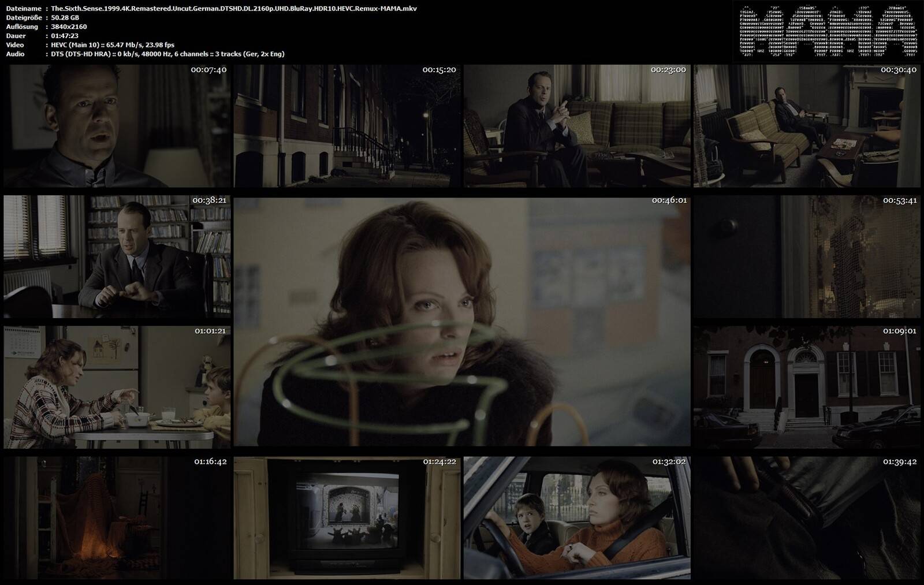Click the Video label

(15, 45)
